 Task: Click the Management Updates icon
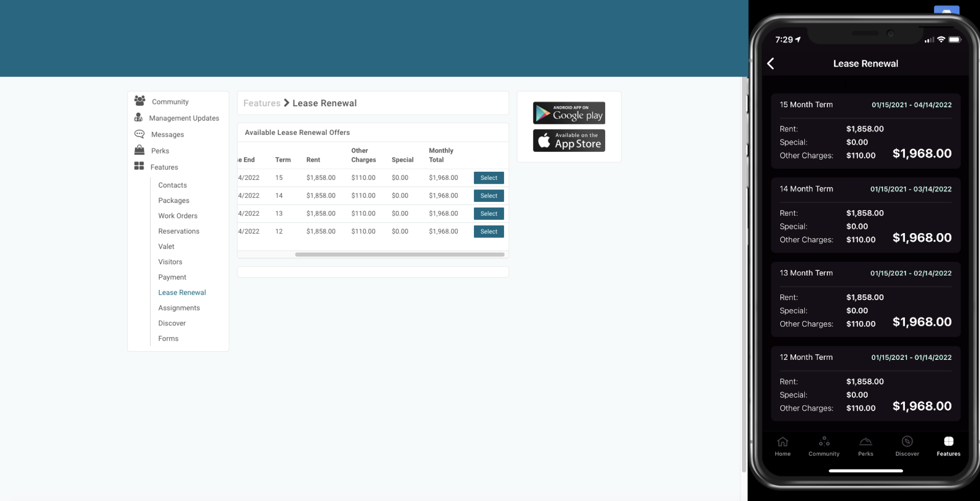point(139,118)
